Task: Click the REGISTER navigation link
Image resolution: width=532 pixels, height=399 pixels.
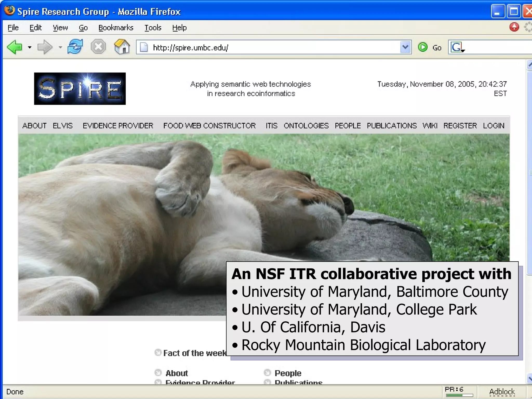Action: pos(460,126)
